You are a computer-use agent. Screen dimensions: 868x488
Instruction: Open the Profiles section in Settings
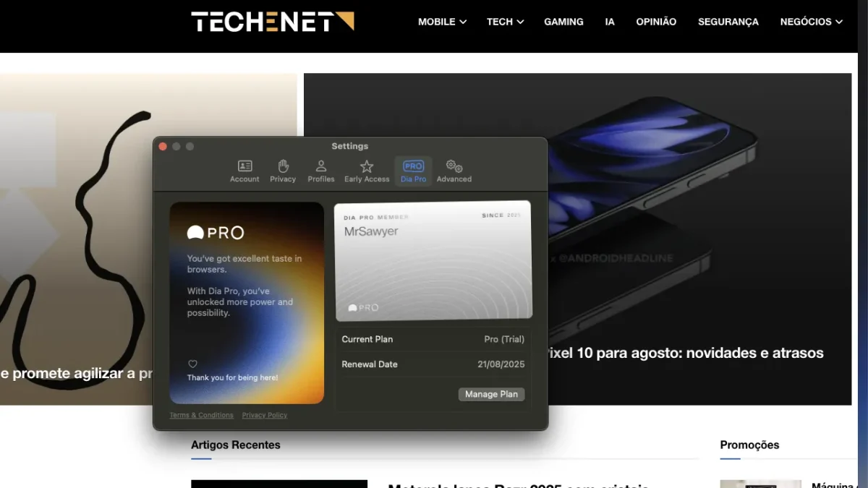321,171
